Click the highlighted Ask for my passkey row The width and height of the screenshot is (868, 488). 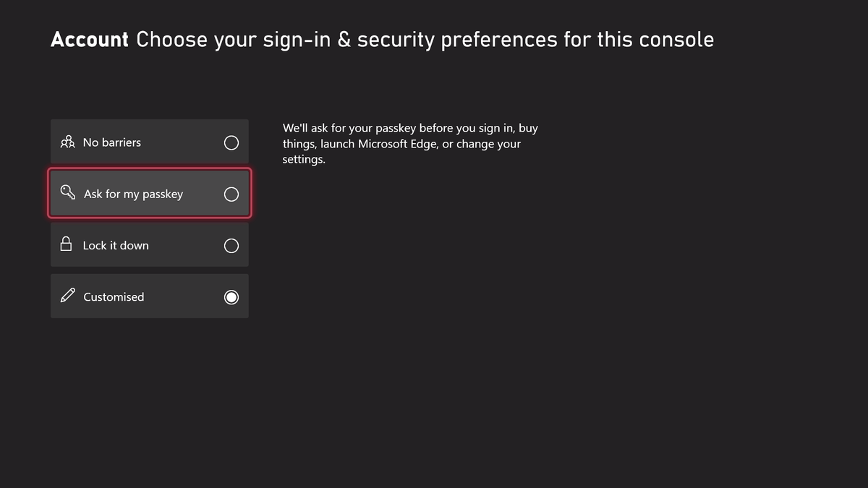(149, 193)
